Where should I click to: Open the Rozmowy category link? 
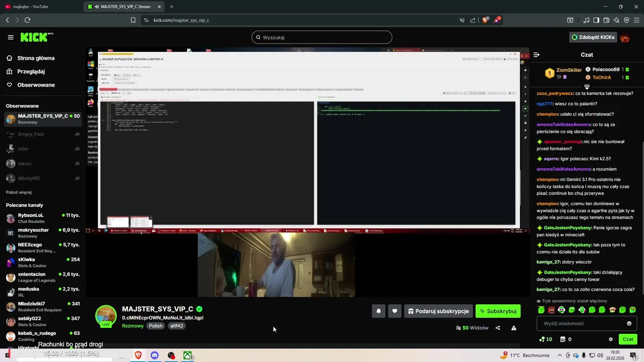tap(133, 326)
